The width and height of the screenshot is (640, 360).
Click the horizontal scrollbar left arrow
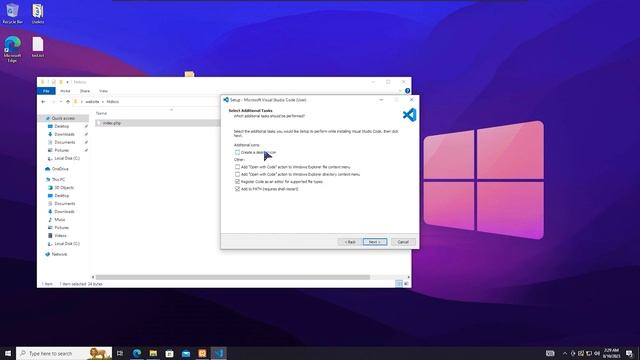[93, 277]
